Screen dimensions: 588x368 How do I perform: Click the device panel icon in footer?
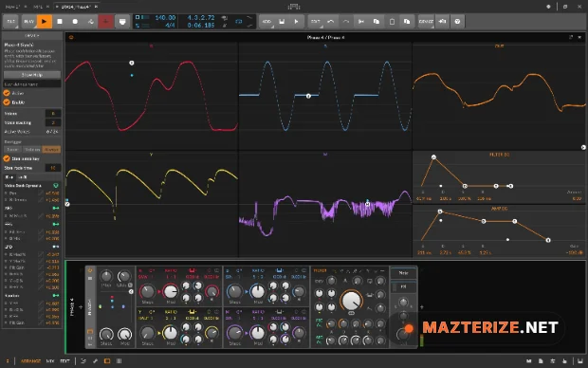coord(107,361)
